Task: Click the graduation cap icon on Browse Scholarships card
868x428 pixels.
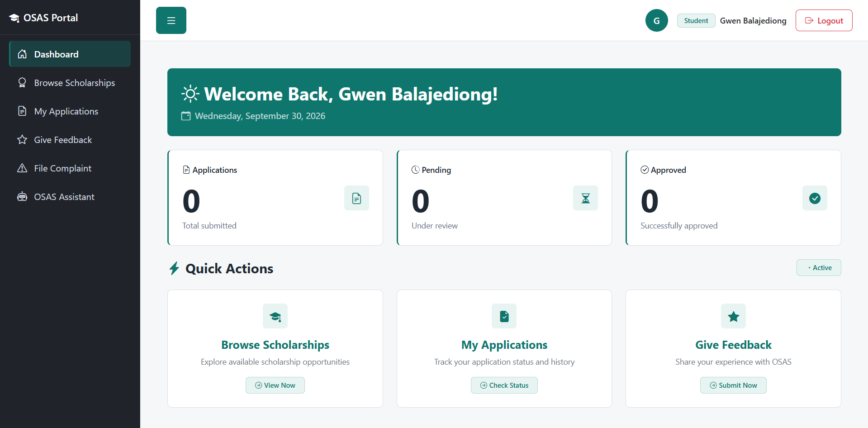Action: point(275,316)
